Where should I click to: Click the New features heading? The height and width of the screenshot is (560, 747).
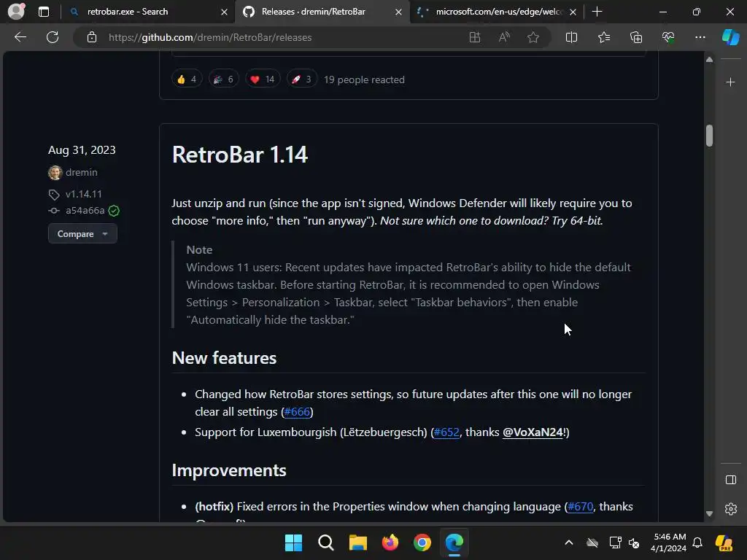(x=224, y=358)
